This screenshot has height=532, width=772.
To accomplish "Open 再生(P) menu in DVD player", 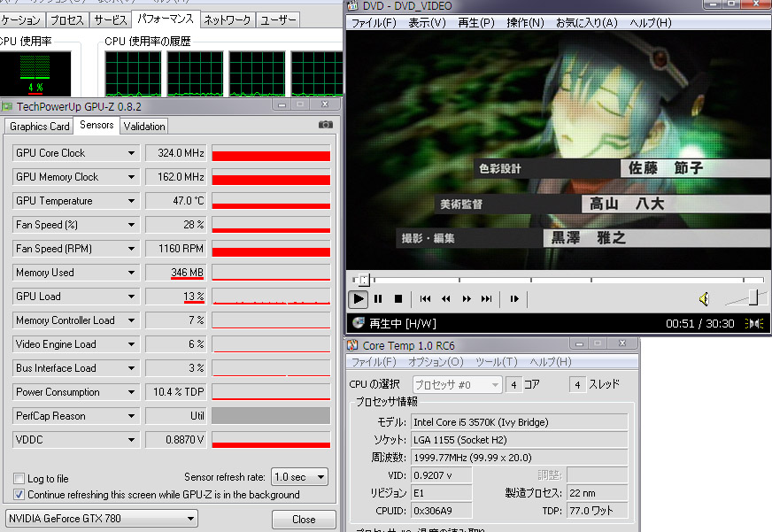I will pos(476,23).
